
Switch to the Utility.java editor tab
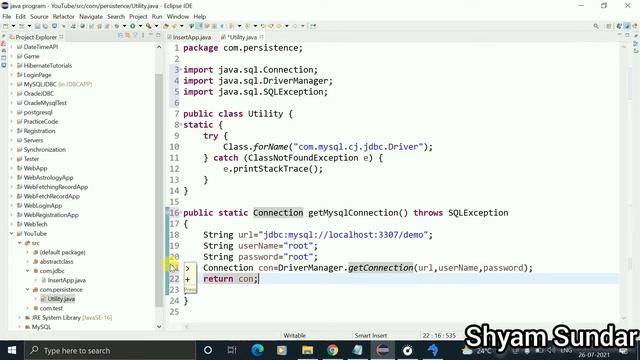click(241, 37)
